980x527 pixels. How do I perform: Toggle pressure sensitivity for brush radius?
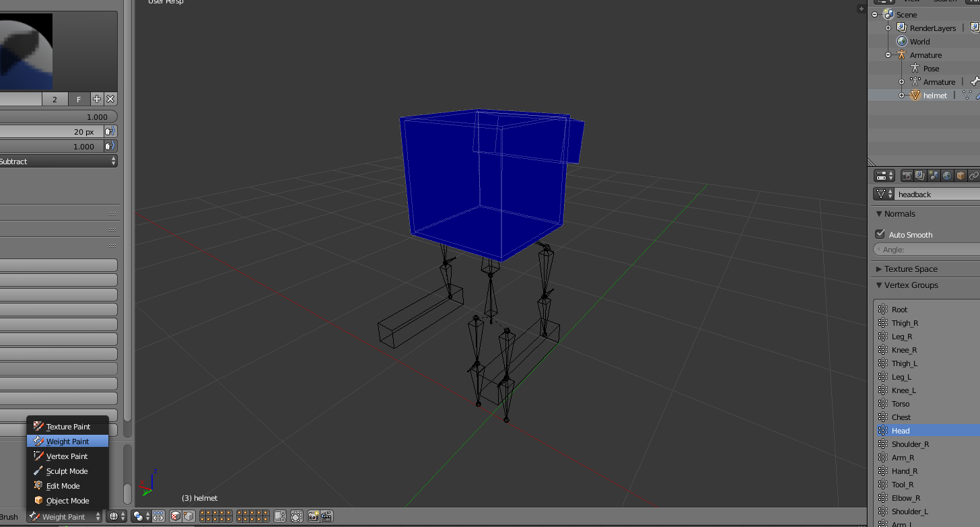coord(110,132)
